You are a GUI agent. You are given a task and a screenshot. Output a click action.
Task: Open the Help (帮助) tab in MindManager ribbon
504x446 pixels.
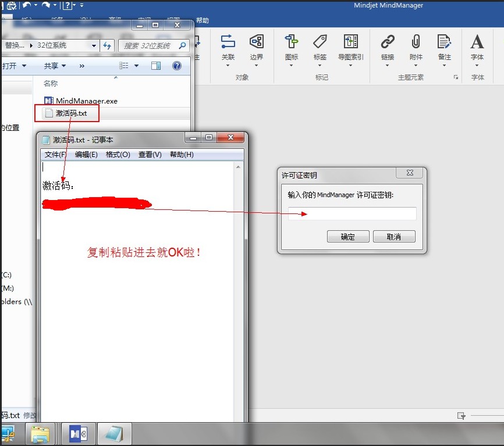coord(203,20)
